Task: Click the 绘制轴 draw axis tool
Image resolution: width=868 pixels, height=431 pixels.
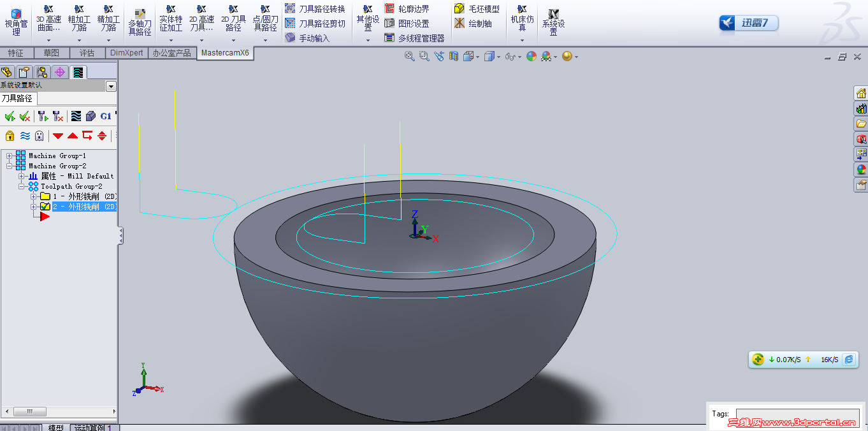Action: point(473,24)
